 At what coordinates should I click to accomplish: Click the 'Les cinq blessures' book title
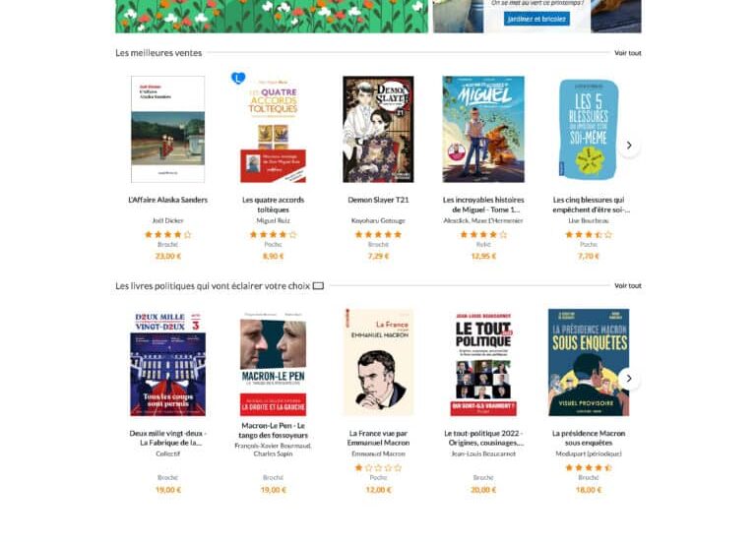click(x=591, y=205)
